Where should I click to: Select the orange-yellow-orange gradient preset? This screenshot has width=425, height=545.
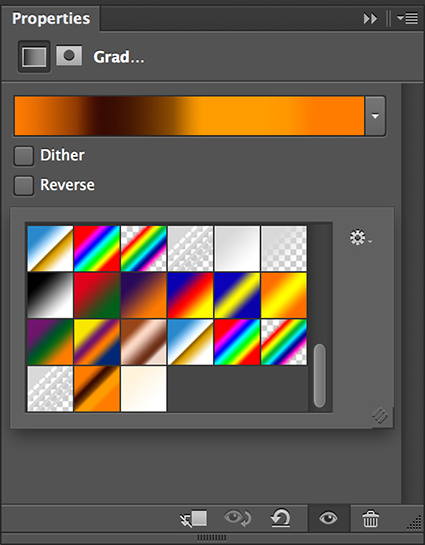tap(284, 295)
